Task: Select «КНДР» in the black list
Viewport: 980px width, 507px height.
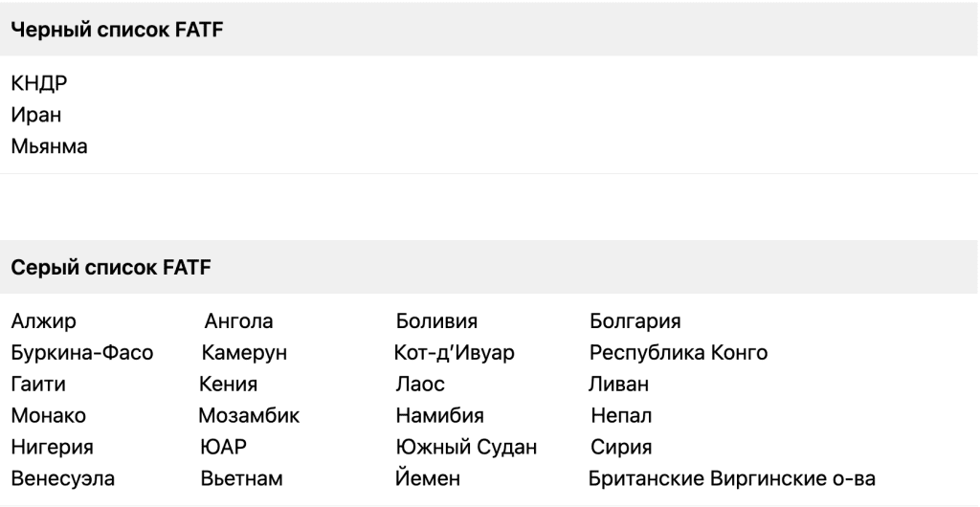Action: click(x=39, y=84)
